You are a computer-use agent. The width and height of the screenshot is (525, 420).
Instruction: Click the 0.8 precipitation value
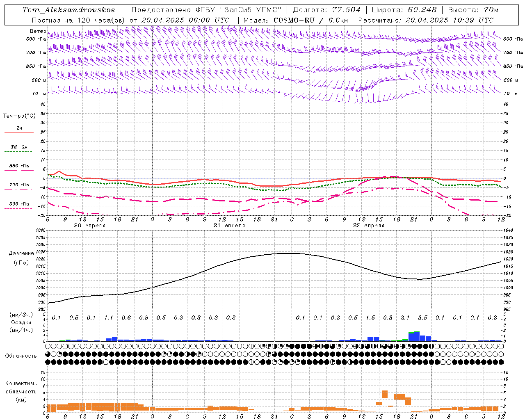pyautogui.click(x=144, y=318)
